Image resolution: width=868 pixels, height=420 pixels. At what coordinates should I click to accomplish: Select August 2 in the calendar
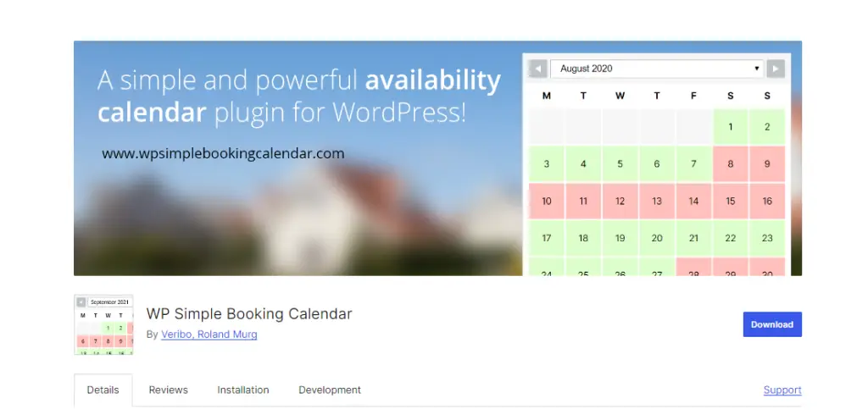(766, 127)
